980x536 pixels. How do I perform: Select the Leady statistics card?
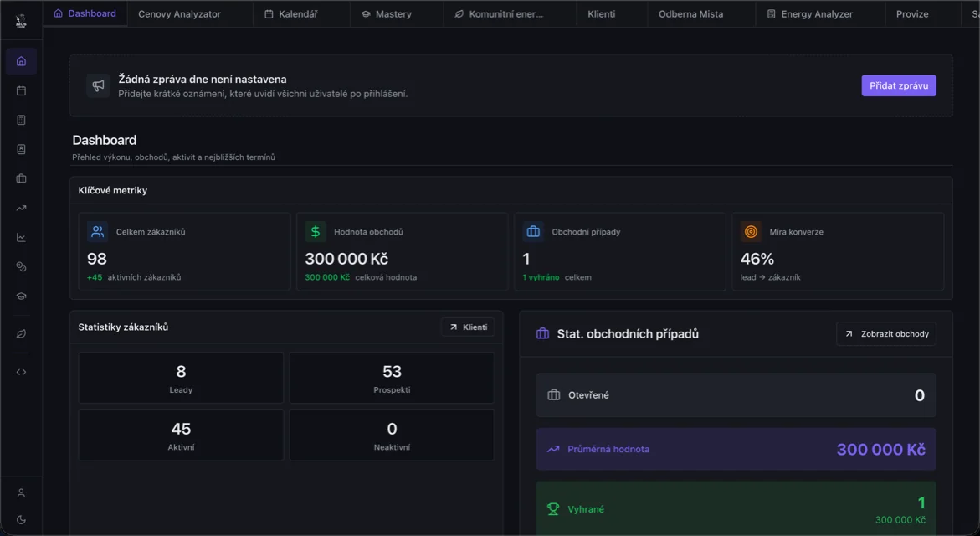tap(181, 378)
